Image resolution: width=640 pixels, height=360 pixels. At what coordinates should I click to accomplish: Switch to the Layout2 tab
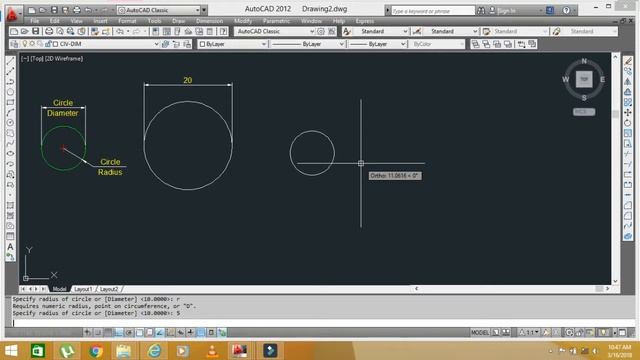point(109,289)
